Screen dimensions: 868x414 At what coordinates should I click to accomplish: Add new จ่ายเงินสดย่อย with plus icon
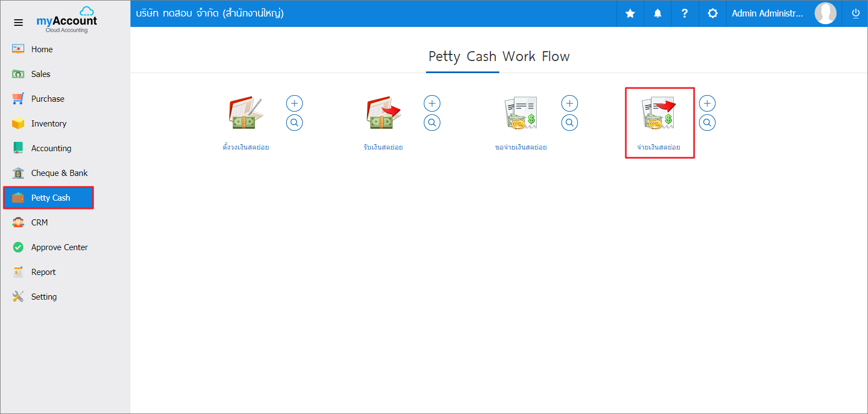pos(707,103)
